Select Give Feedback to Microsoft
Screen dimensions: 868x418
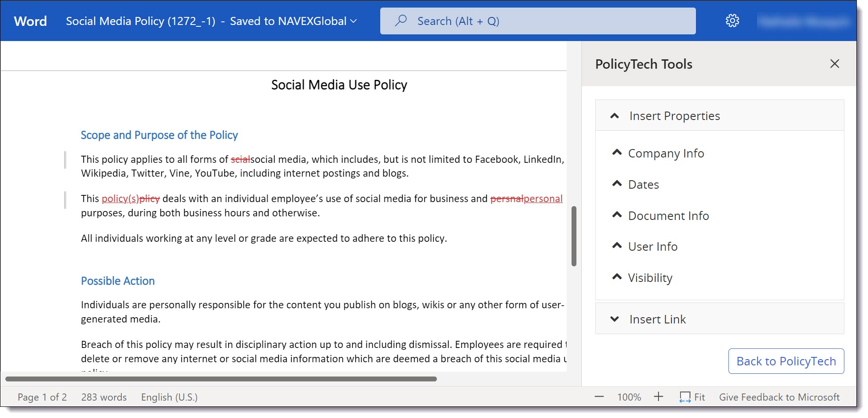[779, 397]
